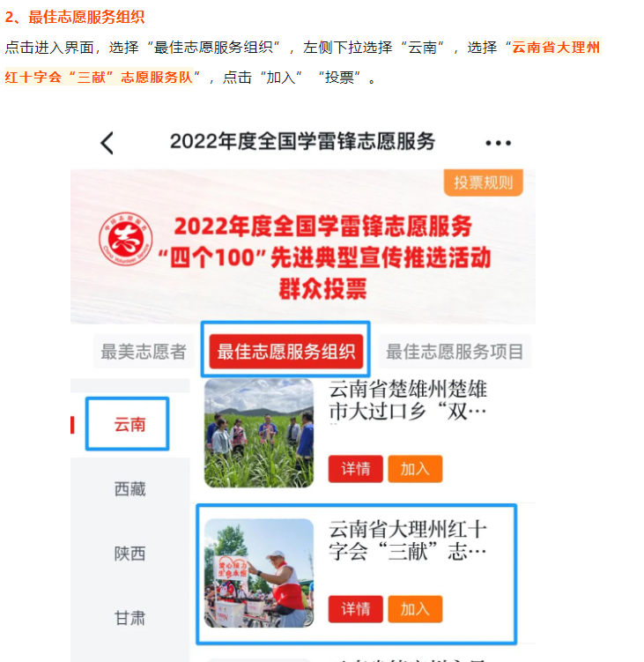Tap the back arrow icon
Viewport: 644px width, 662px height.
[x=107, y=143]
